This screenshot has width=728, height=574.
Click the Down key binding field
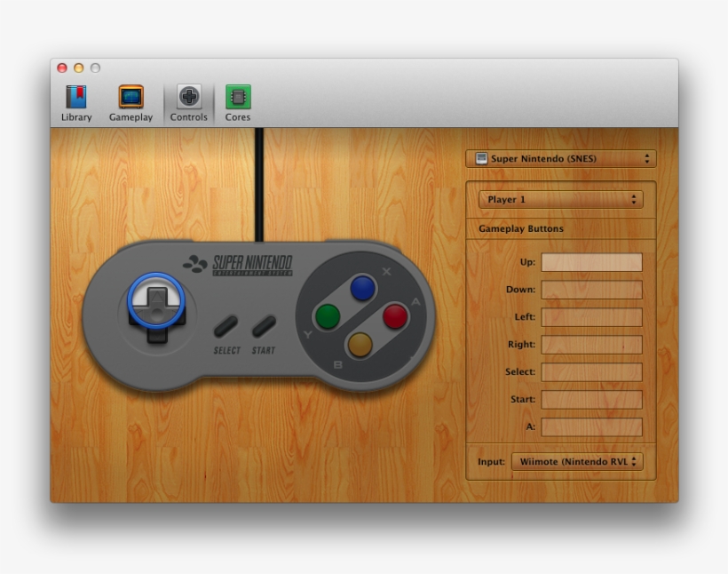coord(592,289)
